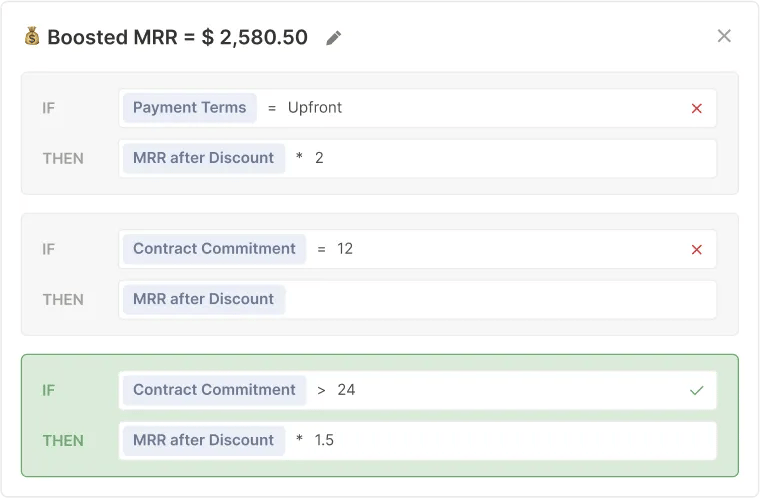This screenshot has height=498, width=760.
Task: Select MRR after Discount chip in second rule
Action: pyautogui.click(x=204, y=299)
